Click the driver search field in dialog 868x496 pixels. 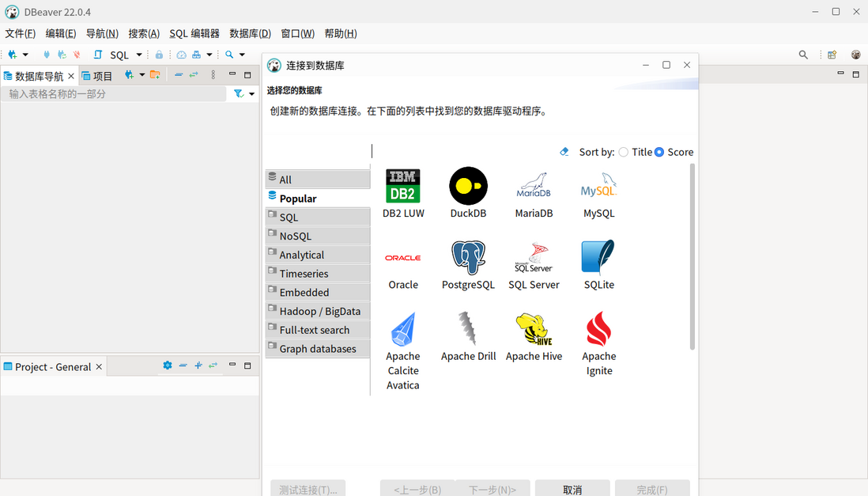[464, 151]
